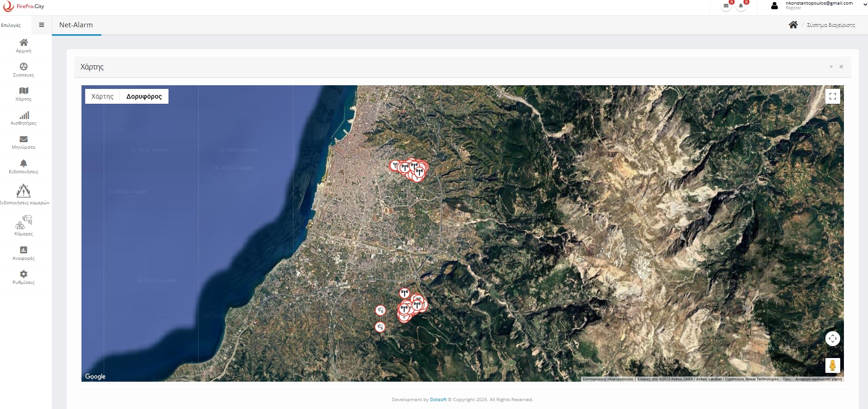The width and height of the screenshot is (868, 409).
Task: Open the envelope messages dropdown in header
Action: pos(726,6)
